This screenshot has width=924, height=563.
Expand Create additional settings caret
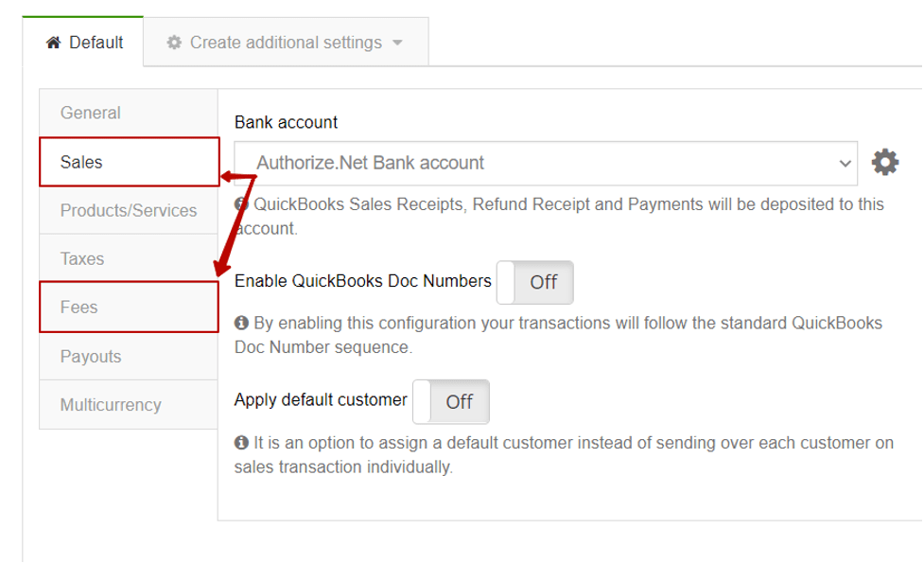(398, 43)
